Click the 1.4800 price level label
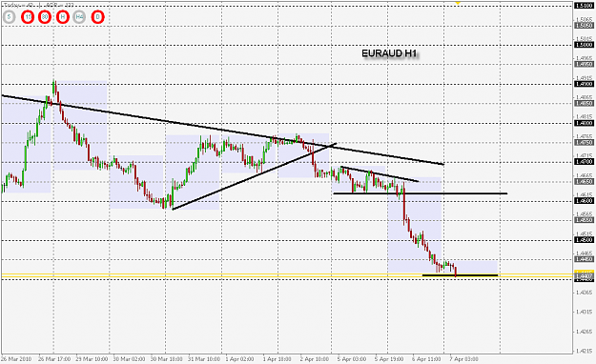 (584, 123)
